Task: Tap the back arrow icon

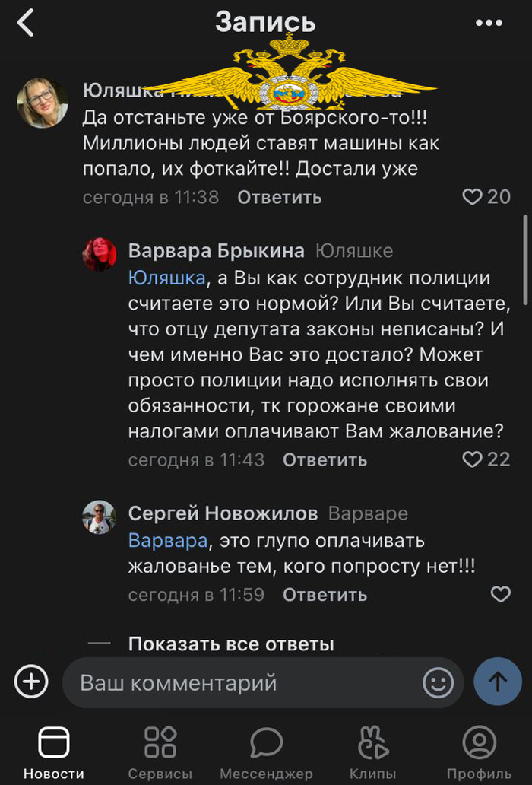Action: (26, 23)
